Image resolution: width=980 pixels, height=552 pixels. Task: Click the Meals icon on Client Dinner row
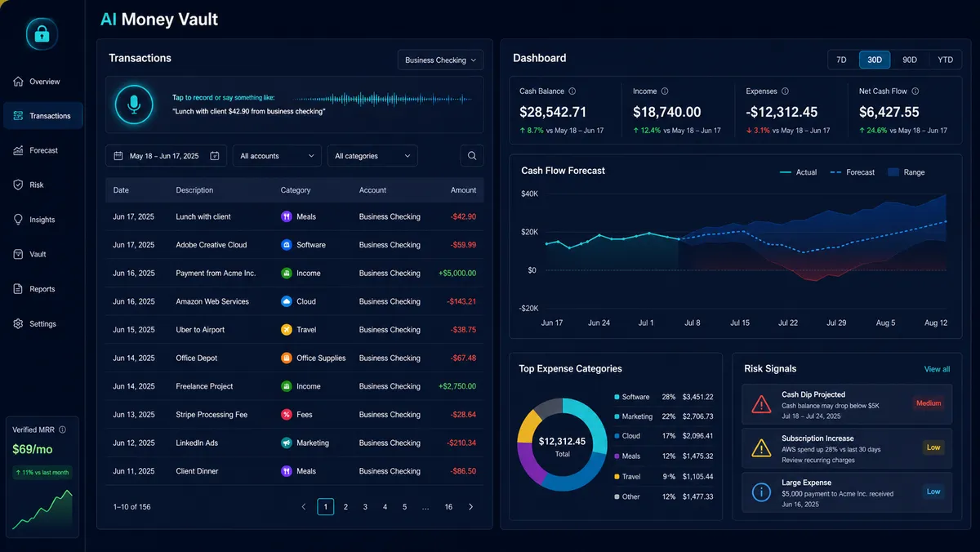pyautogui.click(x=287, y=471)
